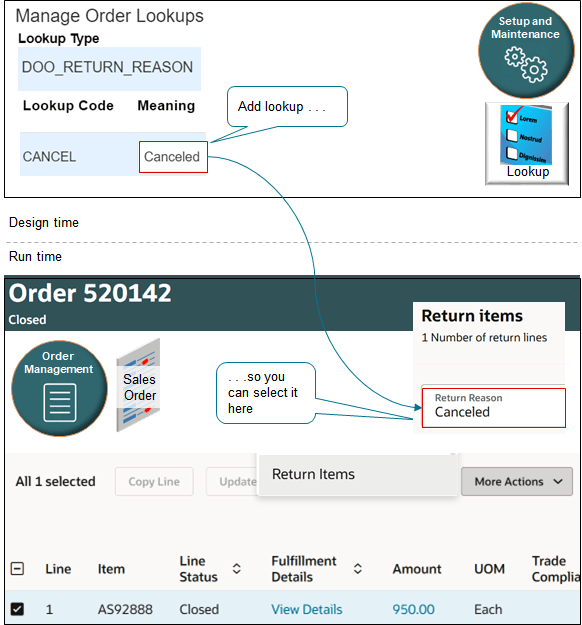Open the Order Management work area icon
582x625 pixels.
(x=59, y=388)
